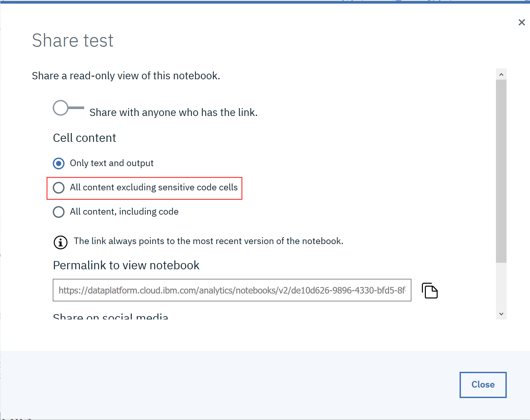Screen dimensions: 530x420
Task: Dismiss the Share dialog with the X icon
Action: pyautogui.click(x=521, y=22)
